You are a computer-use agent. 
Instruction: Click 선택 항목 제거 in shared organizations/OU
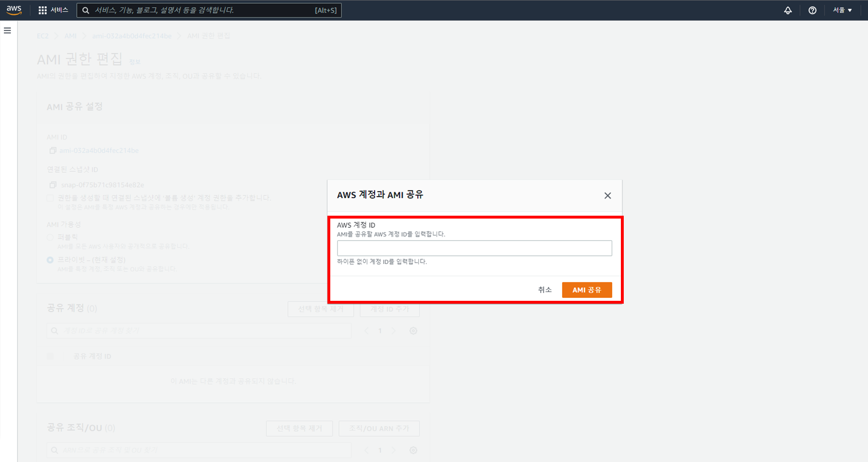click(299, 429)
